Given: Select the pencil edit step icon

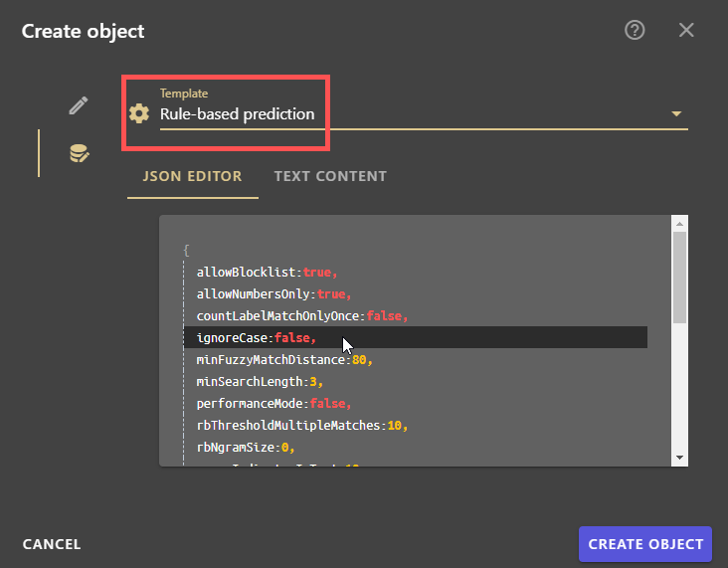Looking at the screenshot, I should click(79, 105).
